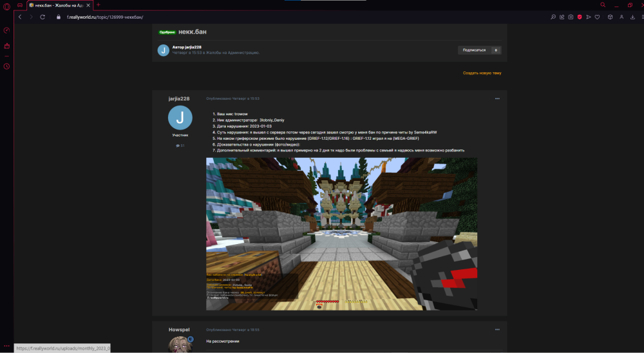Select the некк.бан browser tab
This screenshot has height=353, width=644.
60,5
